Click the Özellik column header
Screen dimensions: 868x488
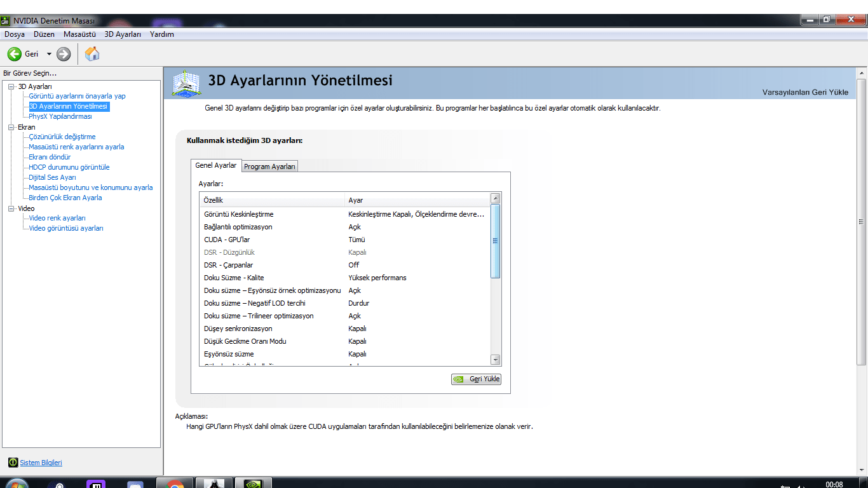point(272,200)
